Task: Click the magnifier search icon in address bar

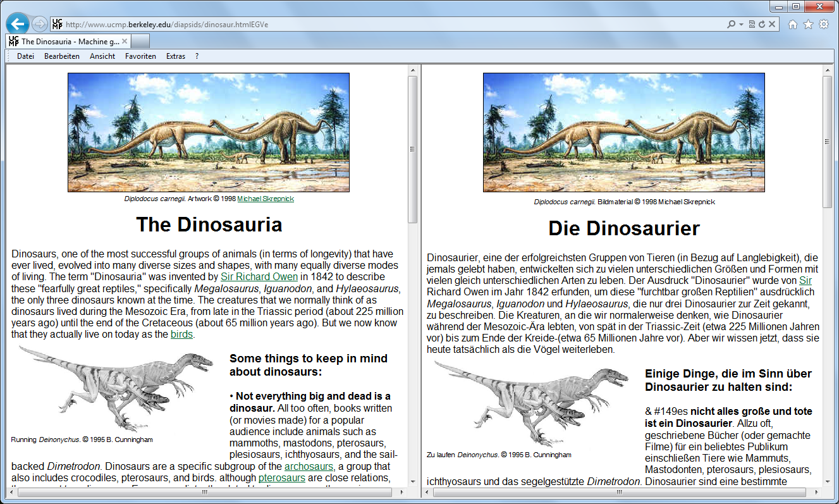Action: [732, 25]
